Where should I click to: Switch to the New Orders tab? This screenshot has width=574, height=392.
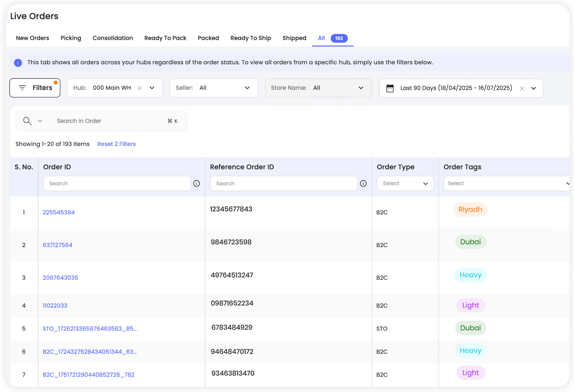click(33, 38)
